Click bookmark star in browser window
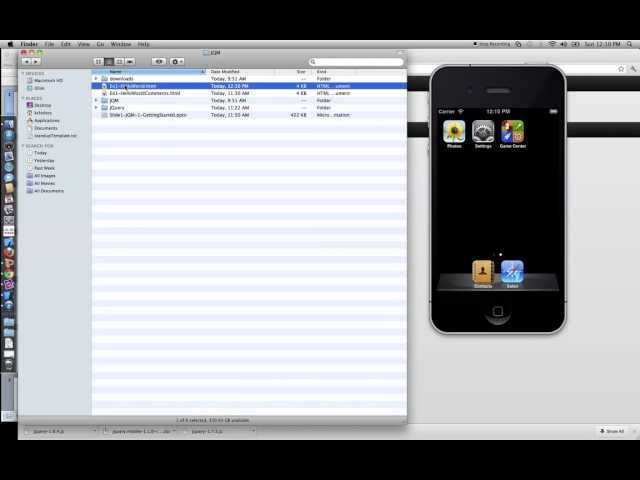Viewport: 640px width, 480px height. point(621,69)
